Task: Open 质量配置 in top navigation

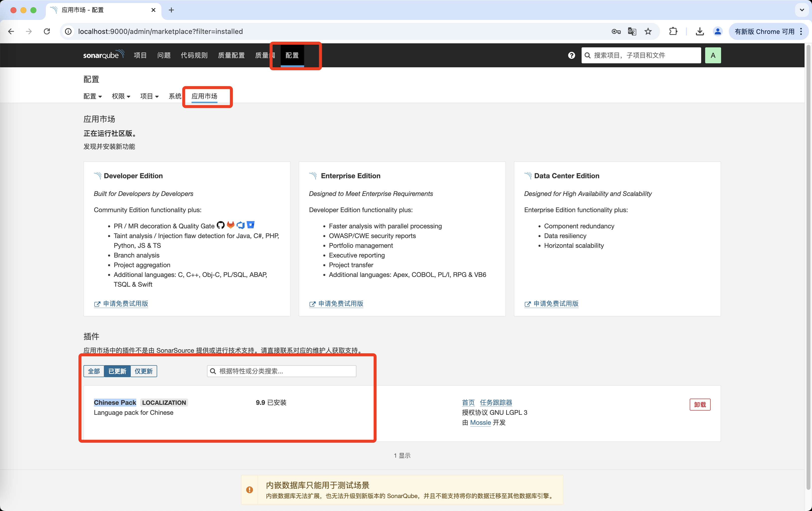Action: tap(231, 55)
